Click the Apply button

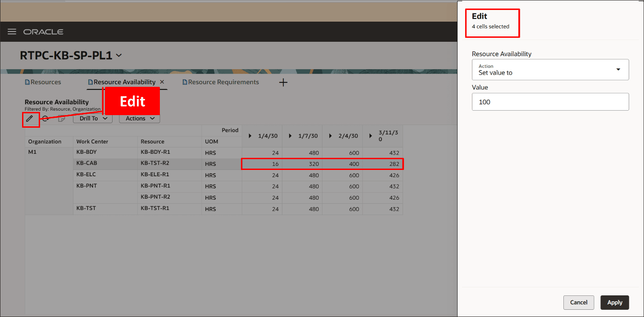point(614,302)
